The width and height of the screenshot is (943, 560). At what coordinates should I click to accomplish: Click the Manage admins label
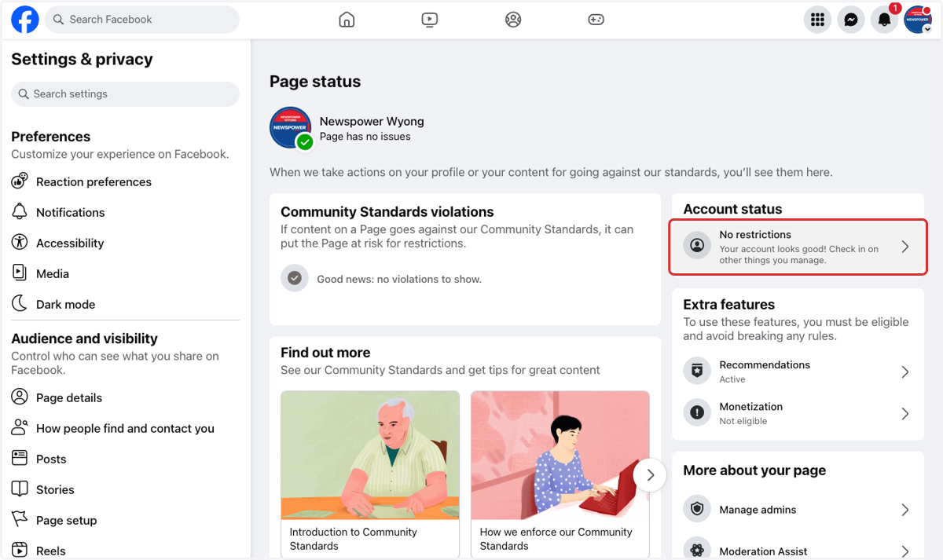point(758,510)
